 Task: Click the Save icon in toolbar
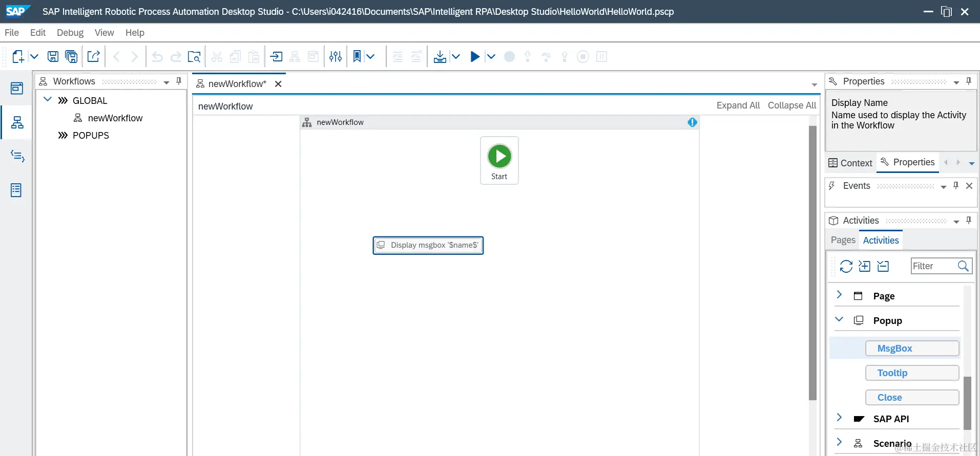(x=53, y=56)
